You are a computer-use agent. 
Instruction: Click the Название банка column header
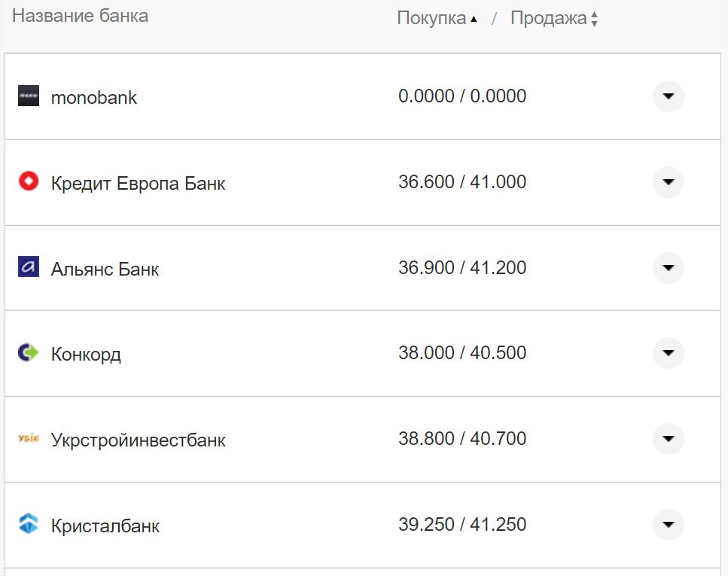(80, 16)
